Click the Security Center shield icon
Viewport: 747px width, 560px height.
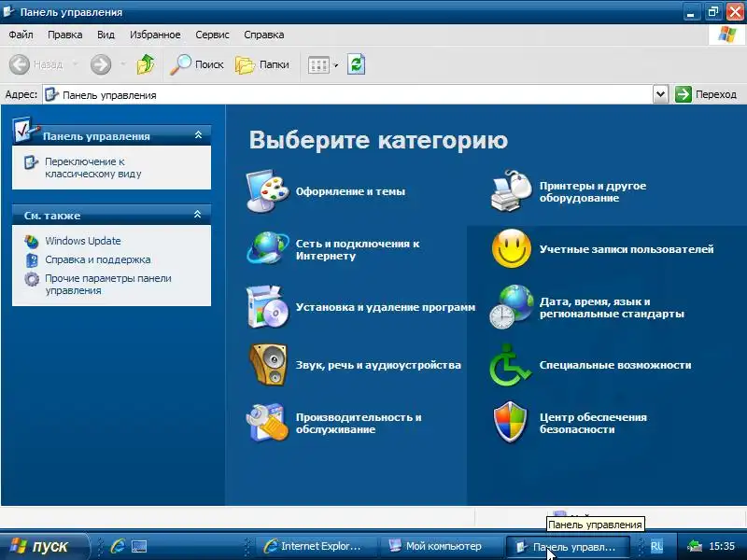pos(510,423)
